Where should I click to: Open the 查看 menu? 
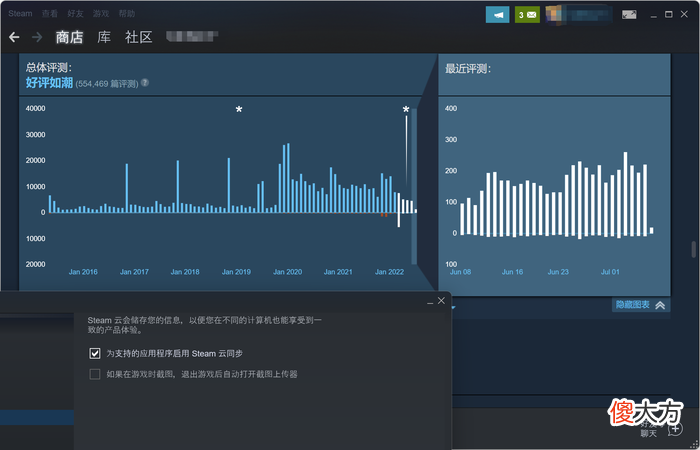point(50,14)
